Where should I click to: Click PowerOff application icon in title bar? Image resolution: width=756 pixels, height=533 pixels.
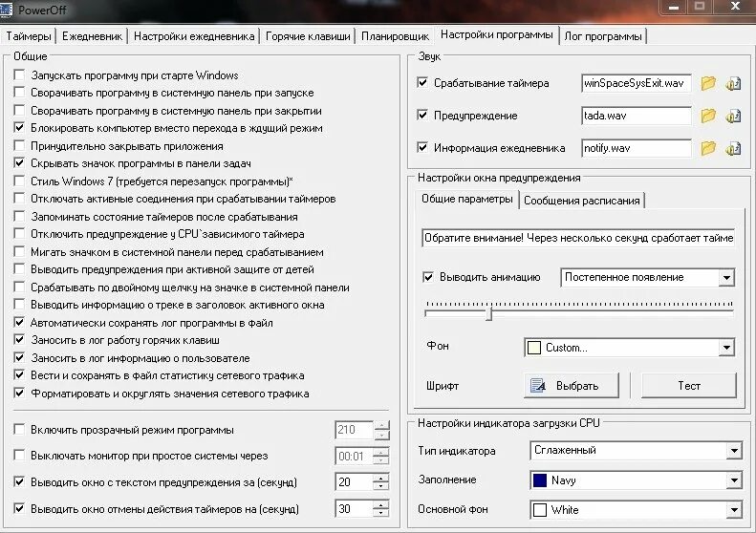coord(7,10)
